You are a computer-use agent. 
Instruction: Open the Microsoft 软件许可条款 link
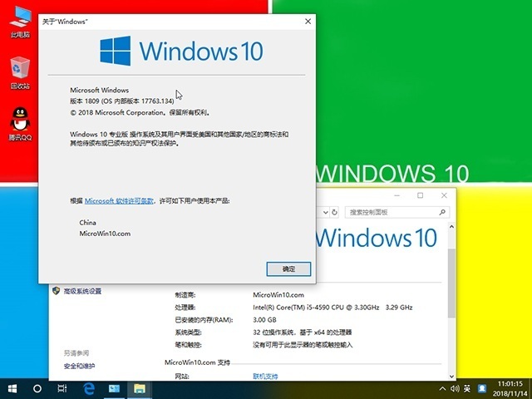[119, 200]
